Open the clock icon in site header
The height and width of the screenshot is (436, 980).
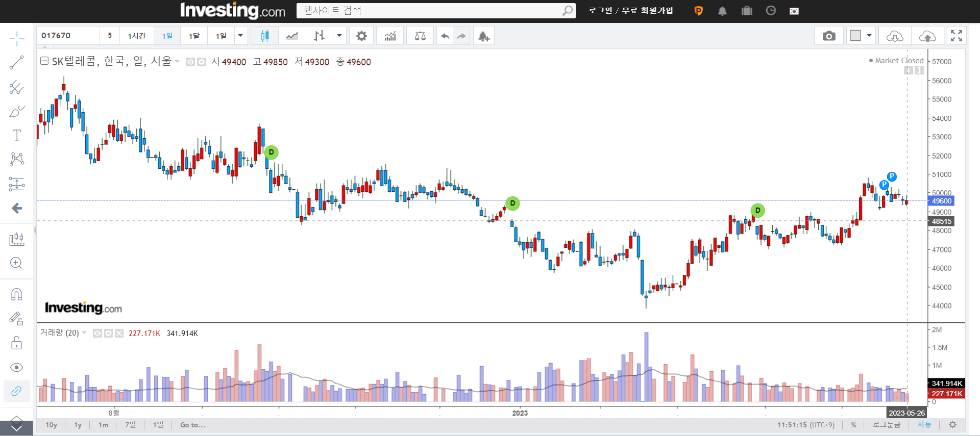click(771, 11)
